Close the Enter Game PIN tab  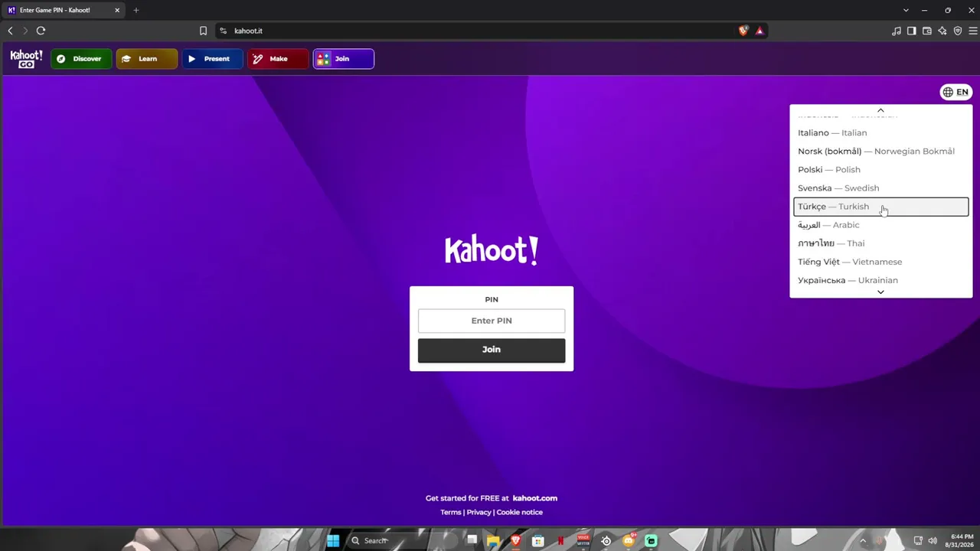pyautogui.click(x=117, y=10)
